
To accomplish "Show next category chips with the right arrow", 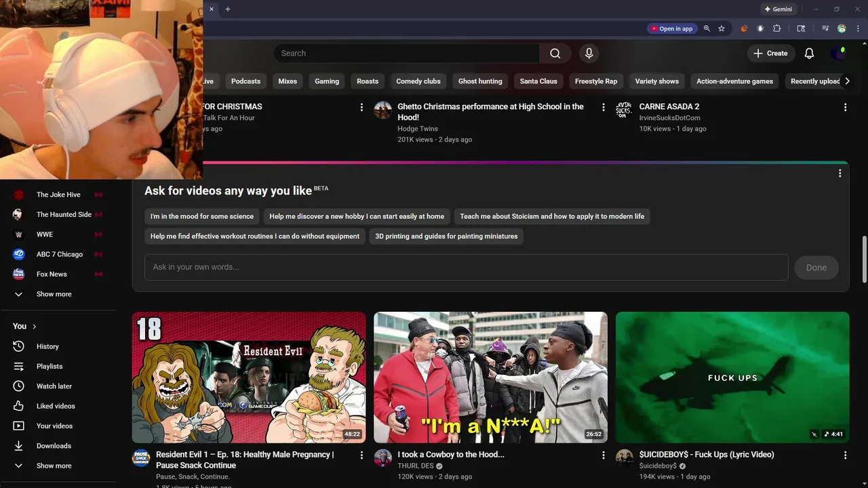I will click(847, 81).
